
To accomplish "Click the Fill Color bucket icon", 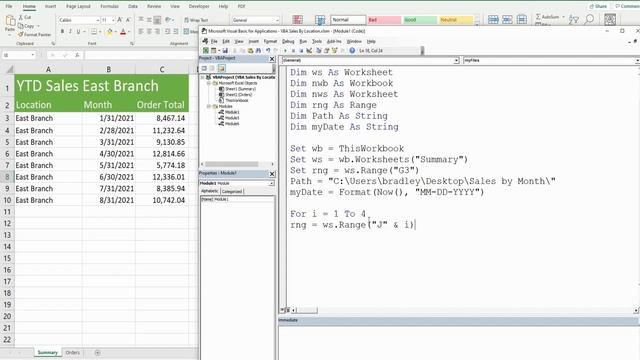I will [x=109, y=32].
